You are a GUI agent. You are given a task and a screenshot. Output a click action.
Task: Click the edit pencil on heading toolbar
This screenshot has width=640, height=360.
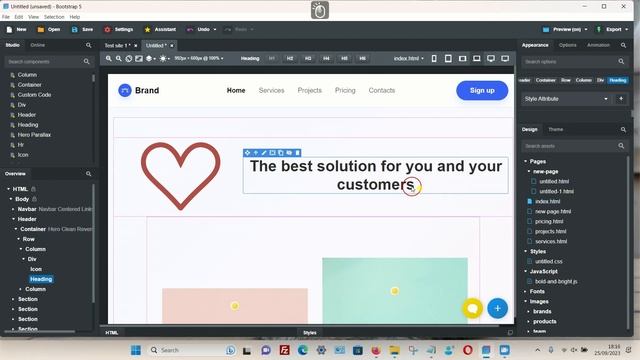pos(264,153)
